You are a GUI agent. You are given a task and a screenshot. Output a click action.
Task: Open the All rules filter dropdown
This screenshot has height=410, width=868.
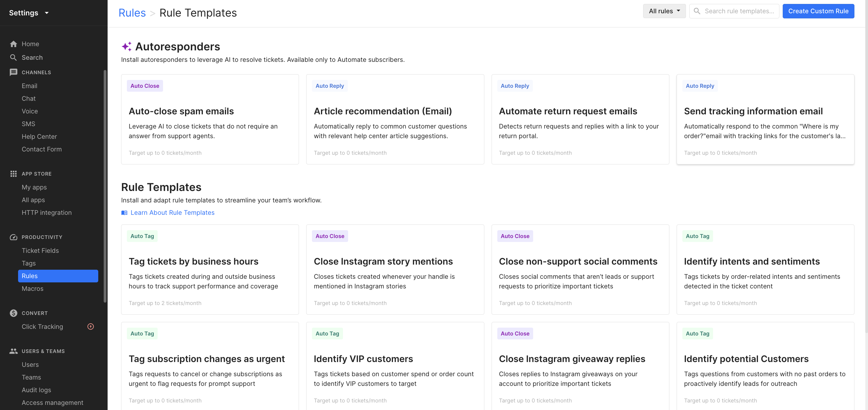[x=664, y=11]
